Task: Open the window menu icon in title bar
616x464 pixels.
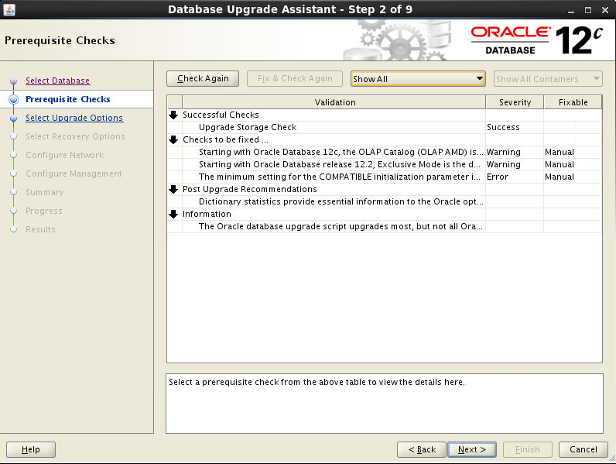Action: (9, 9)
